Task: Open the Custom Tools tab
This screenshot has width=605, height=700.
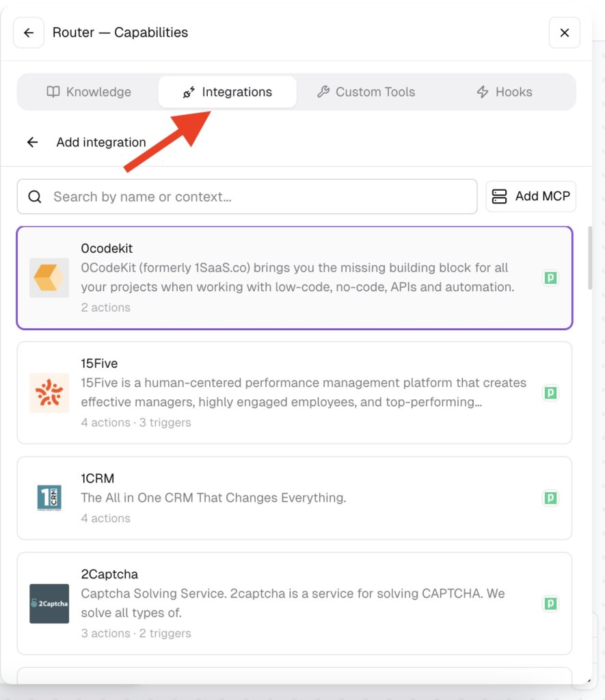Action: pyautogui.click(x=366, y=92)
